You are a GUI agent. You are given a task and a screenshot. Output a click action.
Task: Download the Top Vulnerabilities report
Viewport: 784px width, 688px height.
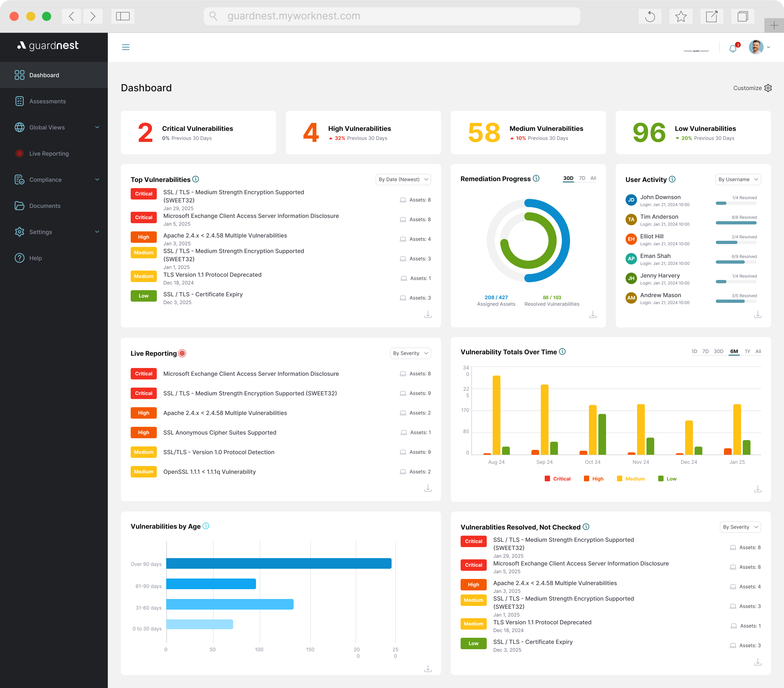(x=428, y=315)
